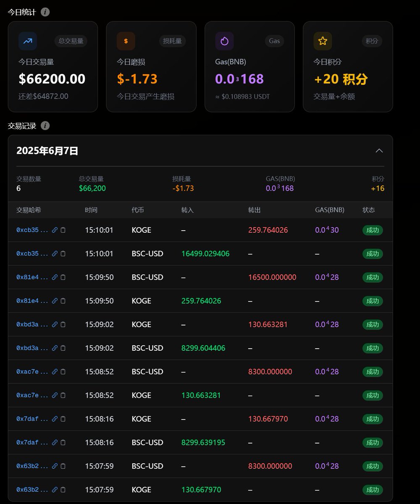Viewport: 420px width, 504px height.
Task: Open link icon on 0xbd3a BSC-USD row
Action: 55,348
